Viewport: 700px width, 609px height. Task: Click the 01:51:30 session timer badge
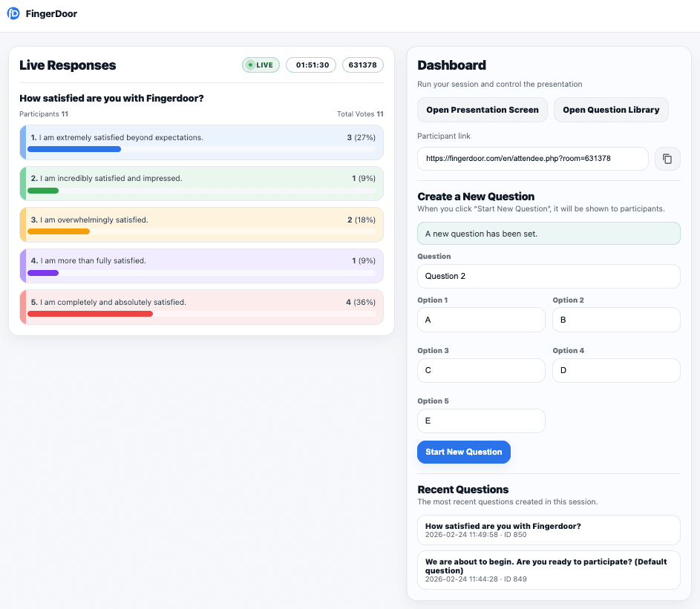coord(311,65)
